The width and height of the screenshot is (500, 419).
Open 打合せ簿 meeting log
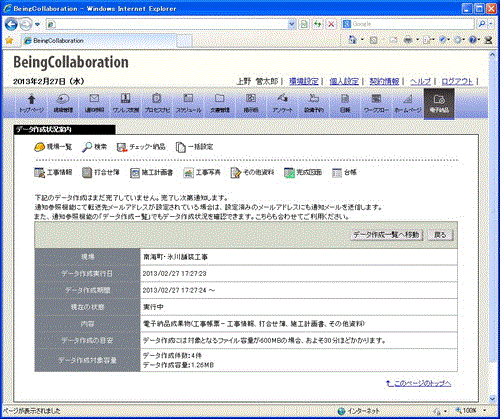coord(101,172)
